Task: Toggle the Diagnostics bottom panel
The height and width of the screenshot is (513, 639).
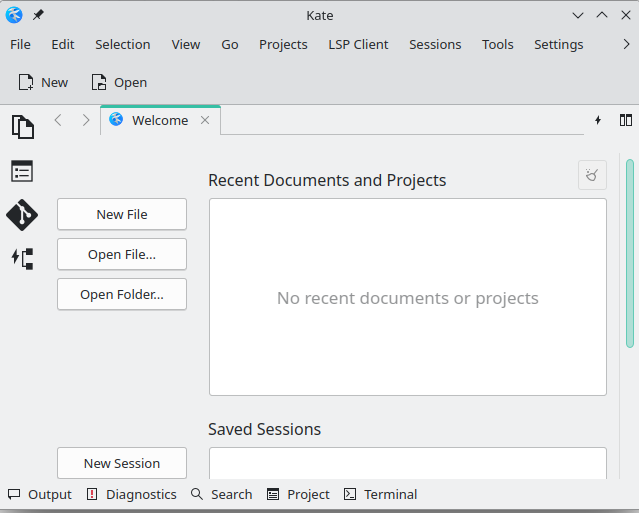Action: 132,494
